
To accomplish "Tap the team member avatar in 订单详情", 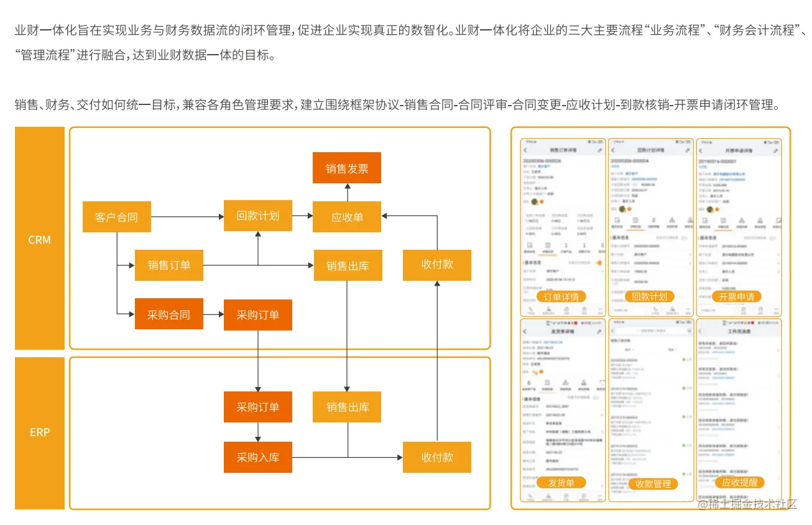I will tap(533, 202).
